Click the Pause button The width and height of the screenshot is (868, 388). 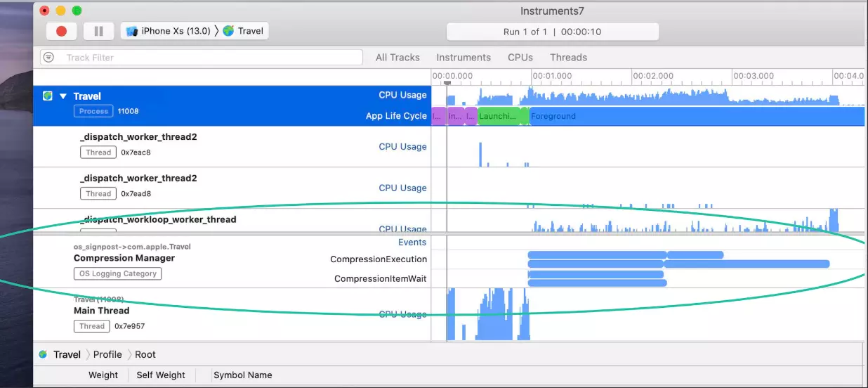[98, 31]
